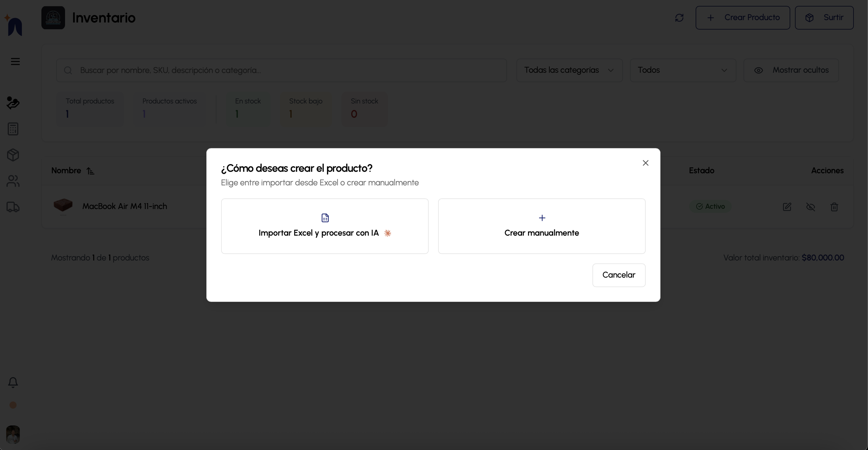Viewport: 868px width, 450px height.
Task: Open the box inventory sidebar icon
Action: coord(13,155)
